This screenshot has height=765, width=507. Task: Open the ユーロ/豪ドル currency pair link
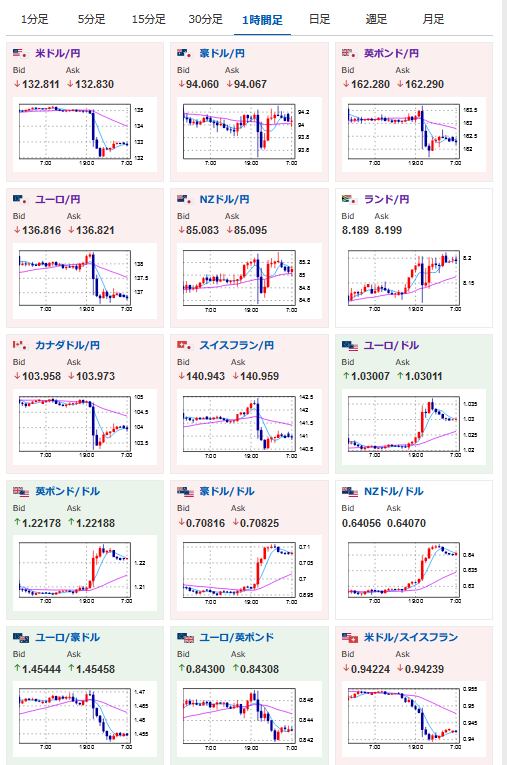[x=68, y=637]
